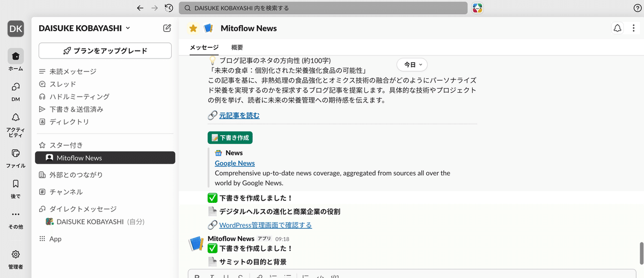Screen dimensions: 644x278
Task: Toggle the star on Mitoflow News
Action: click(x=193, y=28)
